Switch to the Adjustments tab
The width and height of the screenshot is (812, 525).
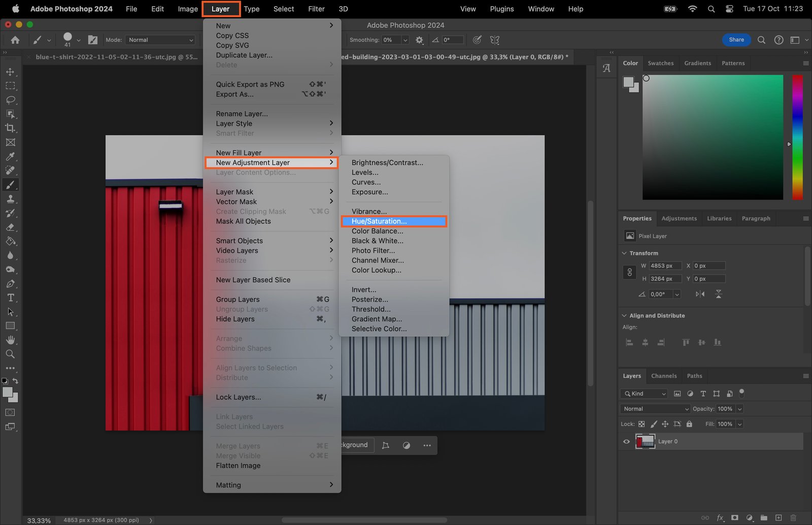coord(679,218)
